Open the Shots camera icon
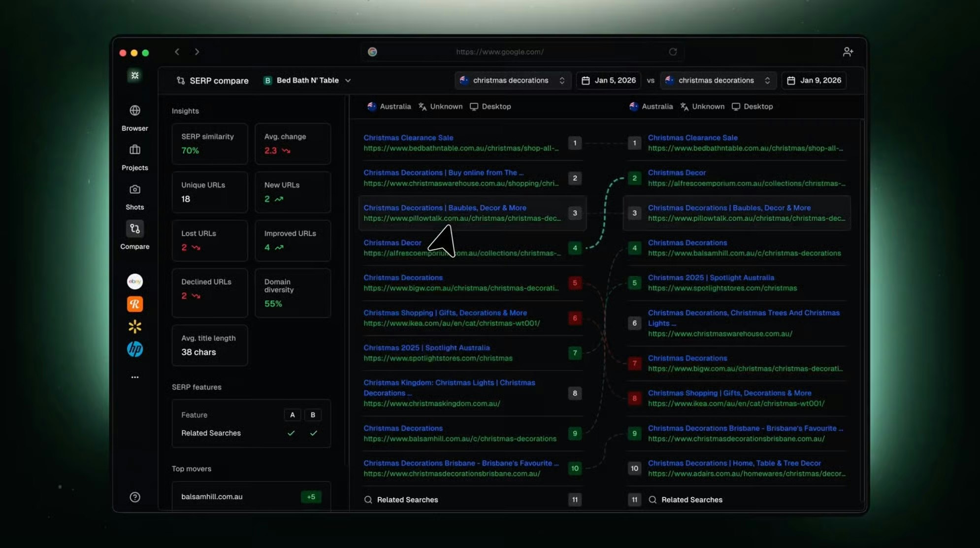Viewport: 980px width, 548px height. pos(134,190)
